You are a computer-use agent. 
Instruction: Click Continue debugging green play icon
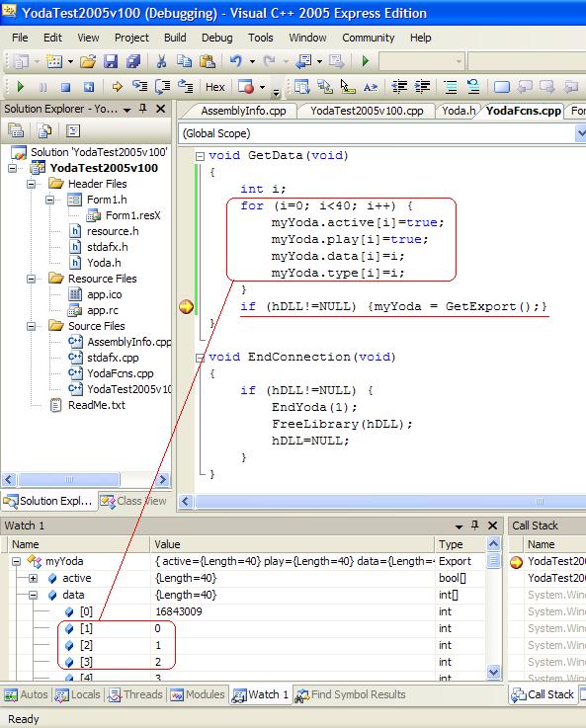tap(20, 86)
